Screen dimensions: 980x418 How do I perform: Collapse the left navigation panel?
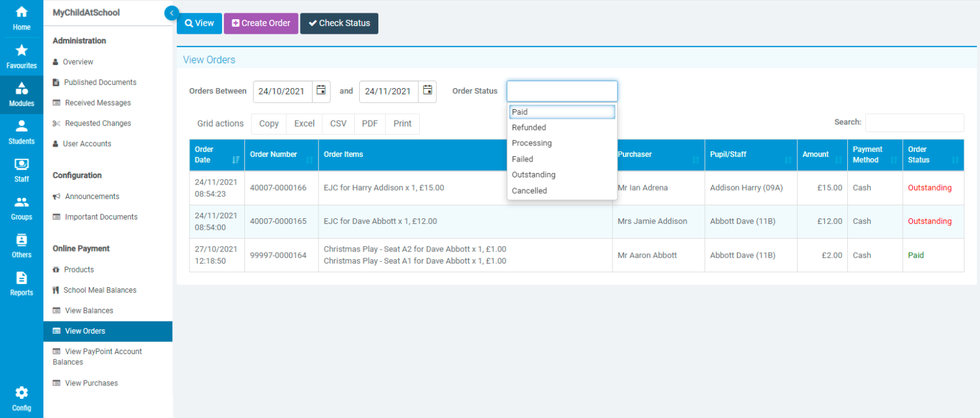pos(171,12)
